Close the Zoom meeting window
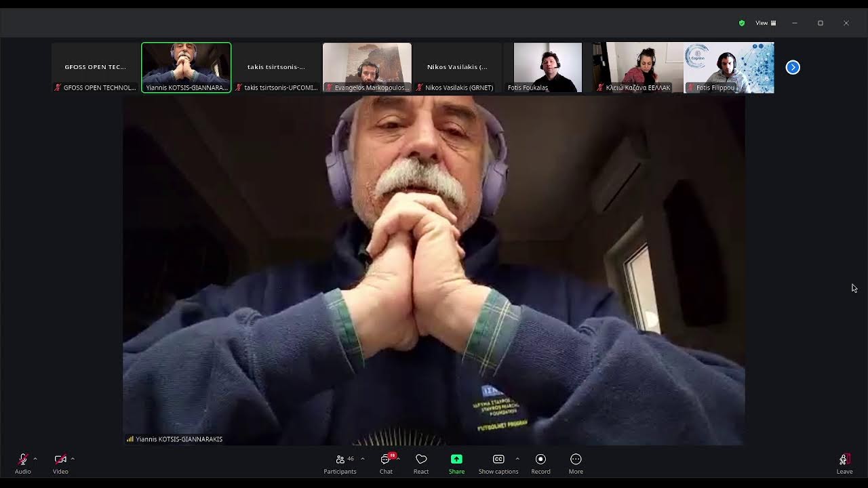This screenshot has height=488, width=868. pos(846,23)
